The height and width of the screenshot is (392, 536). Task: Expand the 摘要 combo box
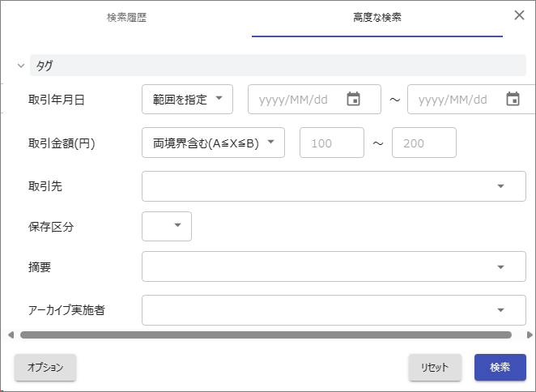pyautogui.click(x=500, y=266)
